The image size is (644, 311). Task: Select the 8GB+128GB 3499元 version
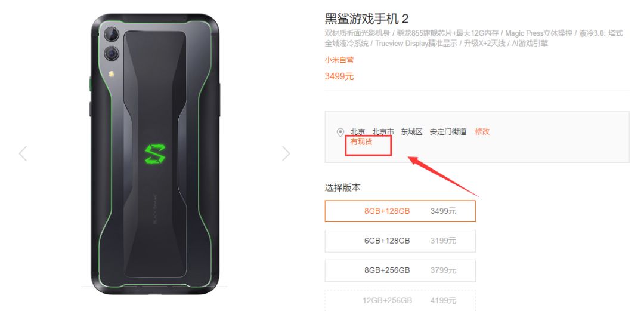(400, 211)
